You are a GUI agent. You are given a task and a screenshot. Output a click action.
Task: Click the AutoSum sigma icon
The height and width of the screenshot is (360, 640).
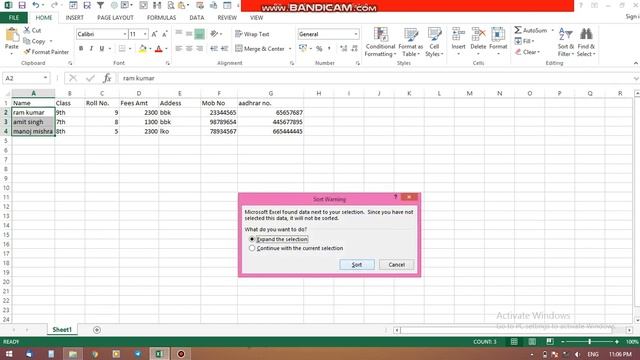(518, 30)
